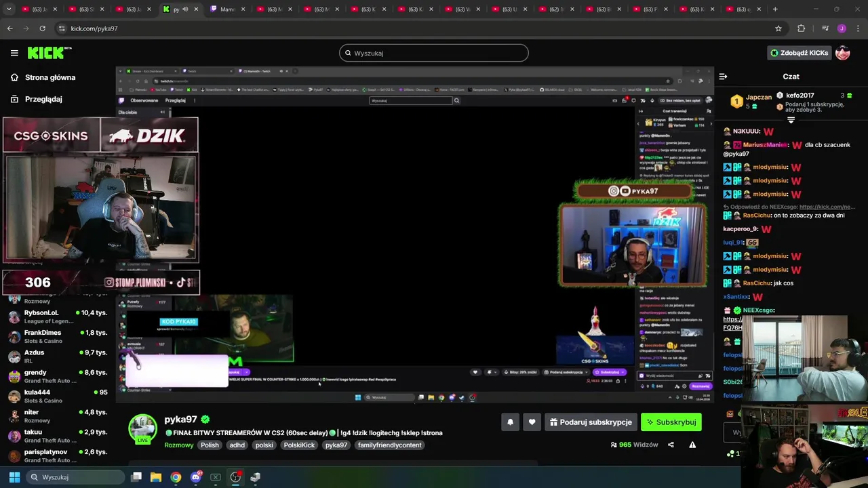
Task: Open kula444 channel in sidebar
Action: click(x=58, y=396)
